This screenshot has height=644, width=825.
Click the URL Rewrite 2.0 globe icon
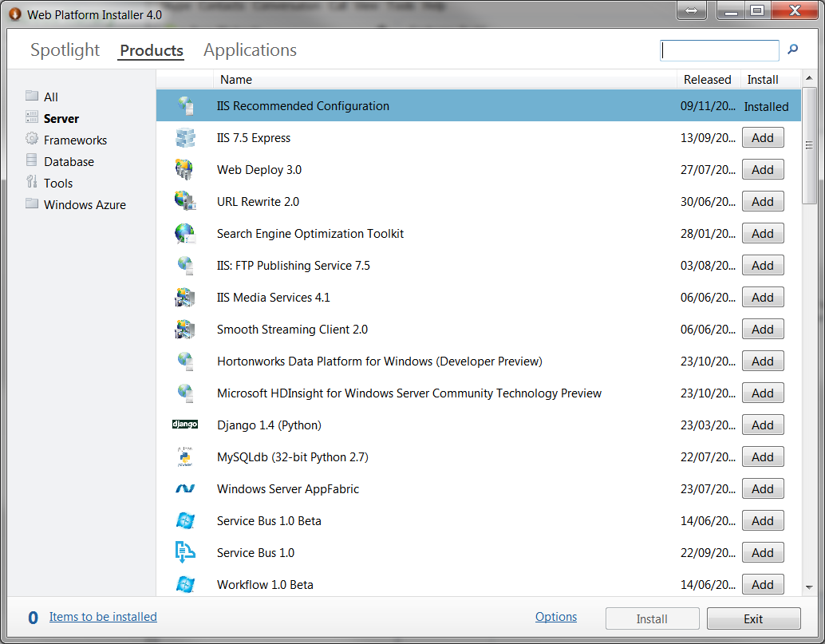click(x=185, y=201)
